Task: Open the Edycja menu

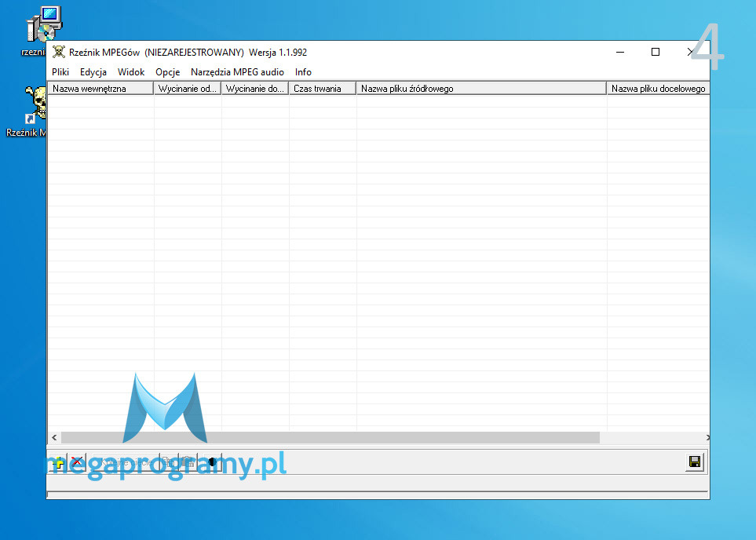Action: coord(93,72)
